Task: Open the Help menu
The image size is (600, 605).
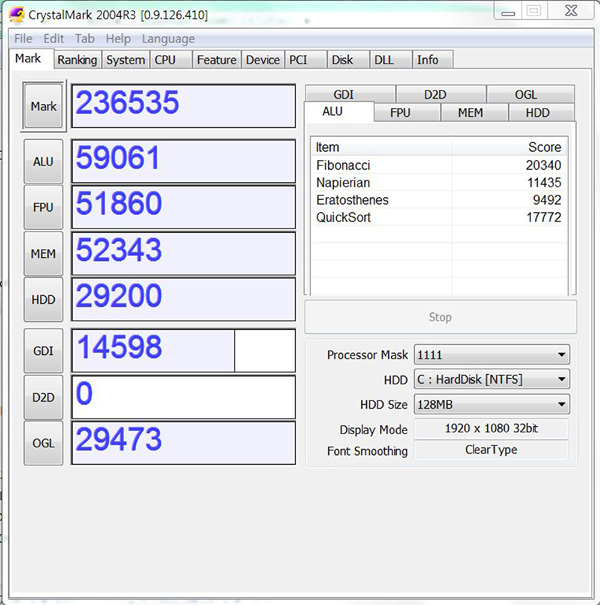Action: [118, 39]
